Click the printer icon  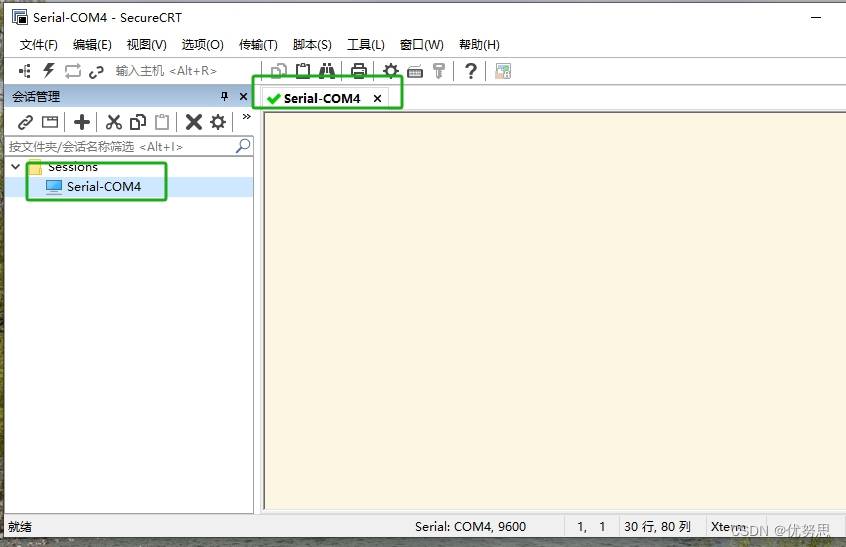[x=359, y=71]
